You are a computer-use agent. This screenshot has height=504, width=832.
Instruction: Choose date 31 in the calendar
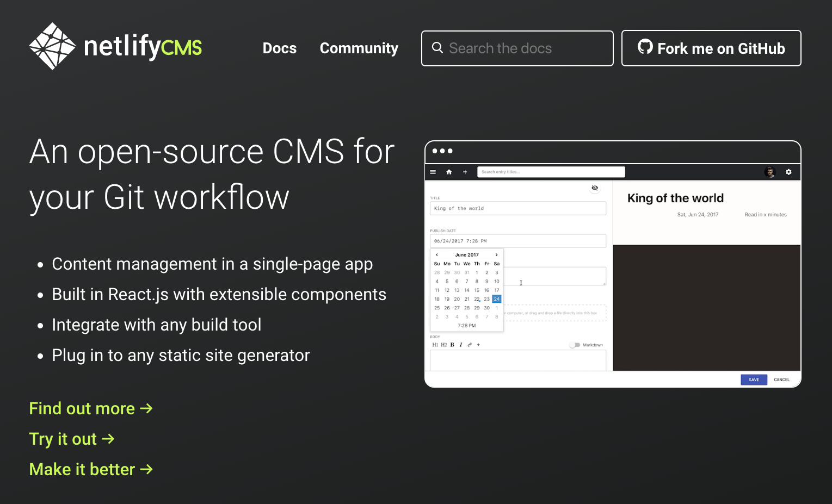467,273
